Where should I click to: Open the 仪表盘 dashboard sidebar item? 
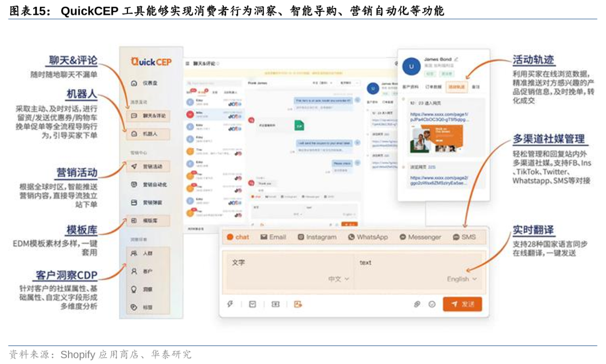click(x=145, y=83)
